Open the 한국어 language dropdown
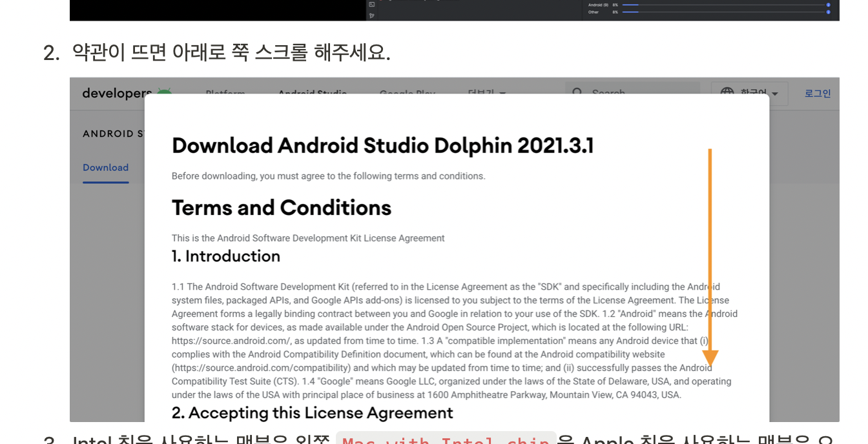Screen dimensions: 868x444 (x=750, y=93)
